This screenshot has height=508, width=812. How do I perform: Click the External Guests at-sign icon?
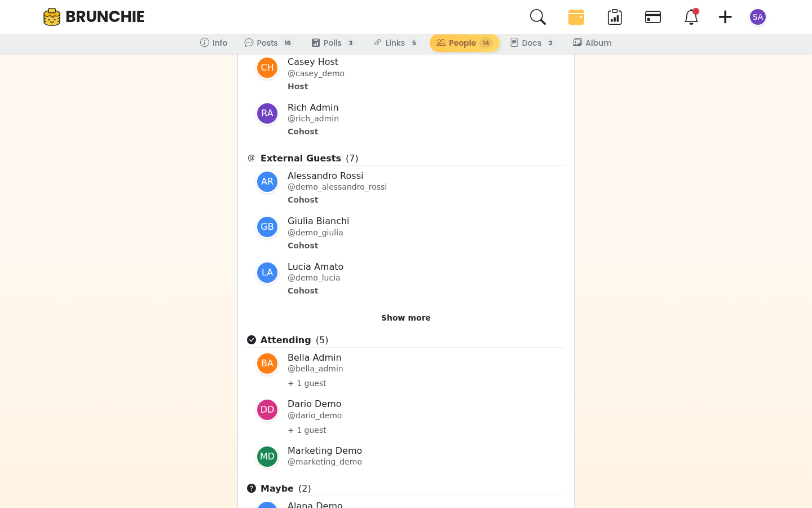pos(251,158)
